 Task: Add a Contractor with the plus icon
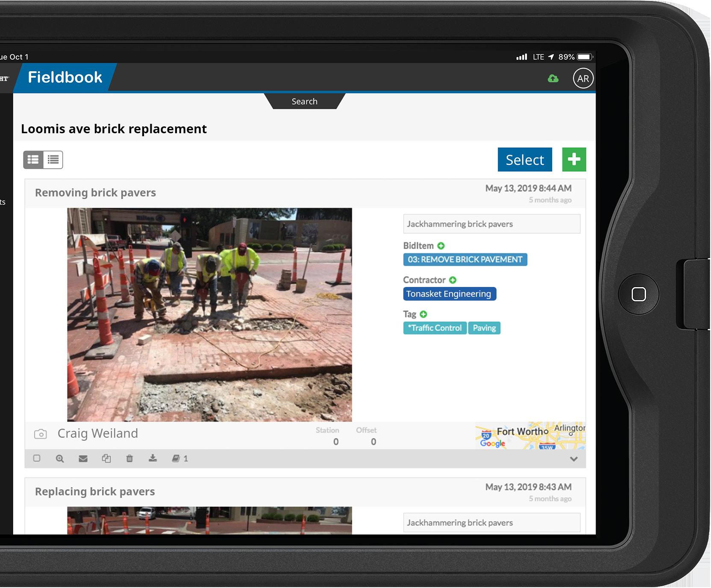point(452,280)
